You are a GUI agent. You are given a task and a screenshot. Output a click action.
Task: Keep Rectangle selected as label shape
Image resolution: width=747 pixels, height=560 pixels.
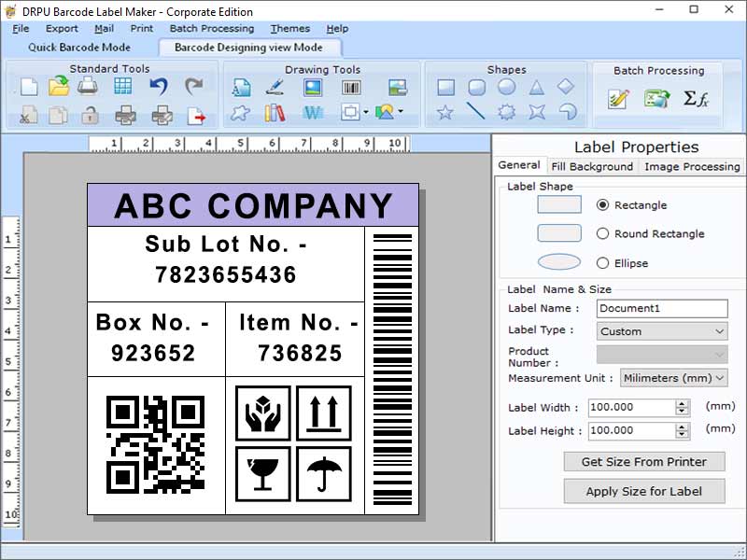604,205
